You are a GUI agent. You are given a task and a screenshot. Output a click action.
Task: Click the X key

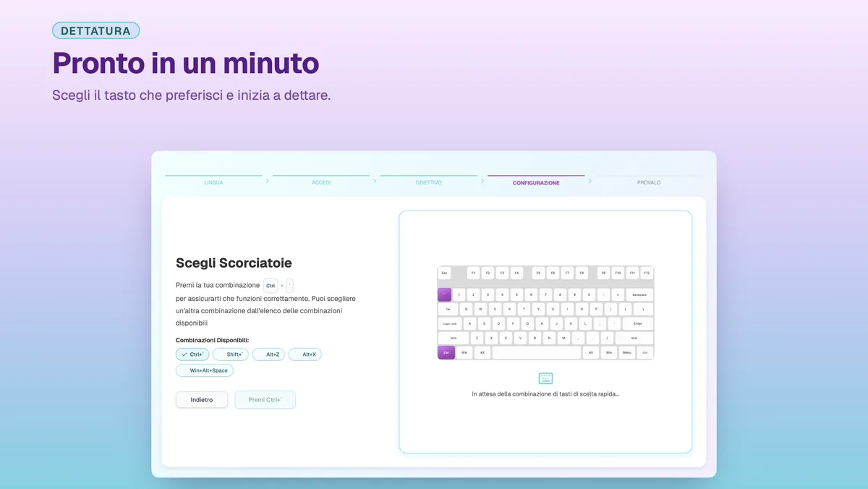pyautogui.click(x=491, y=338)
